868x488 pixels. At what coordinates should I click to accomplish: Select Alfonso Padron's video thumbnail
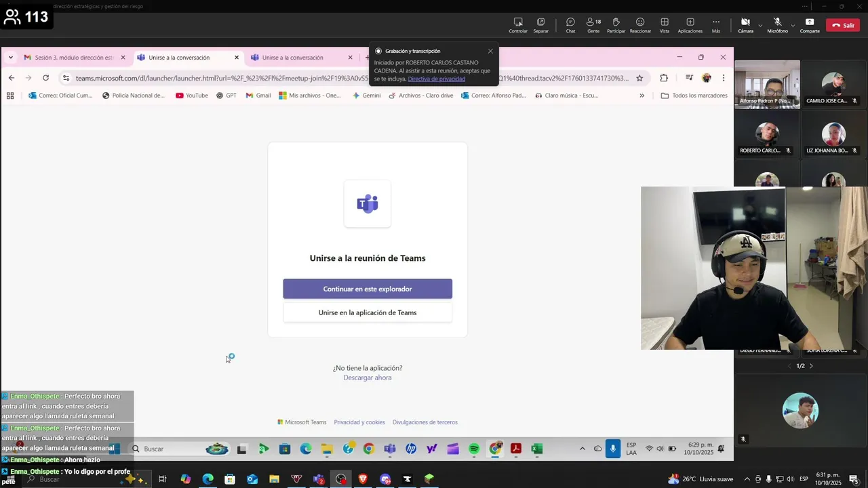point(767,85)
